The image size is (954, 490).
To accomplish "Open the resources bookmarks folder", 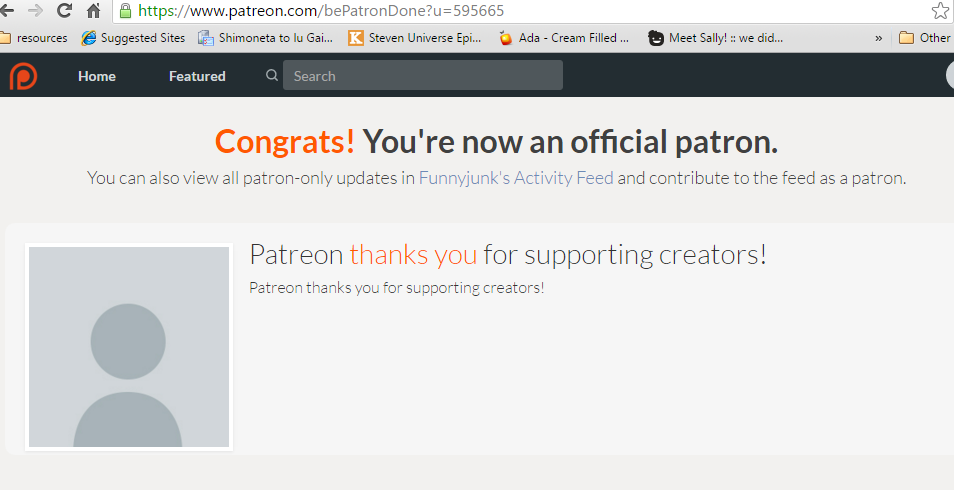I will (x=34, y=38).
